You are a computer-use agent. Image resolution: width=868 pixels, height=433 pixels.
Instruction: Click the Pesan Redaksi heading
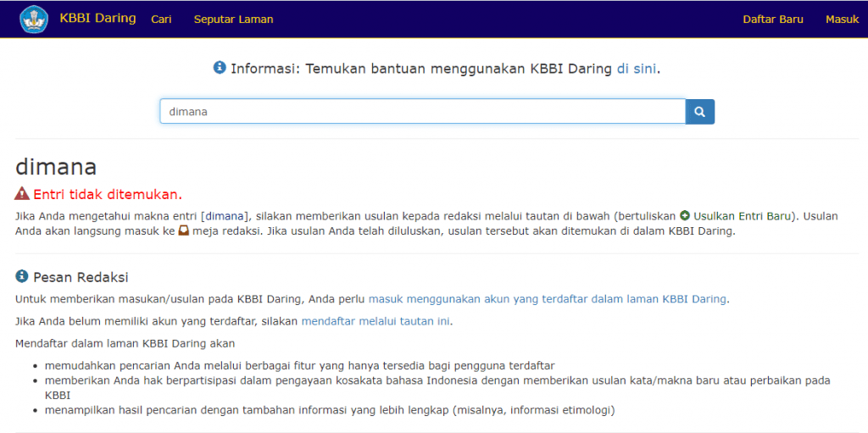(81, 276)
